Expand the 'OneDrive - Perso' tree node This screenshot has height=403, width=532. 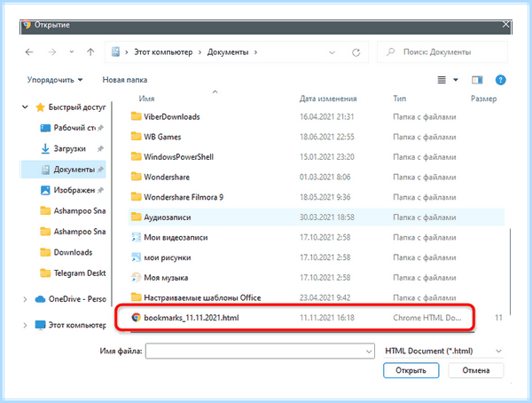pyautogui.click(x=25, y=299)
